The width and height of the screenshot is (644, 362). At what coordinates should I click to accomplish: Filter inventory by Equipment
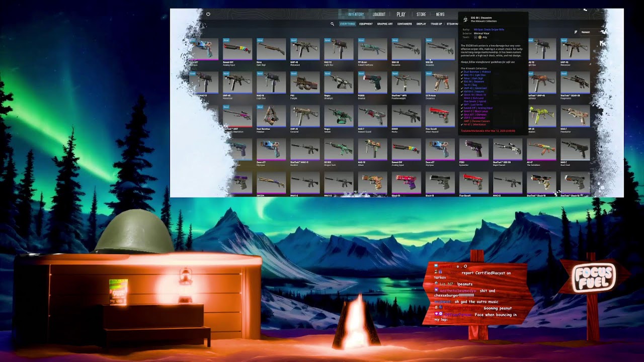[366, 24]
